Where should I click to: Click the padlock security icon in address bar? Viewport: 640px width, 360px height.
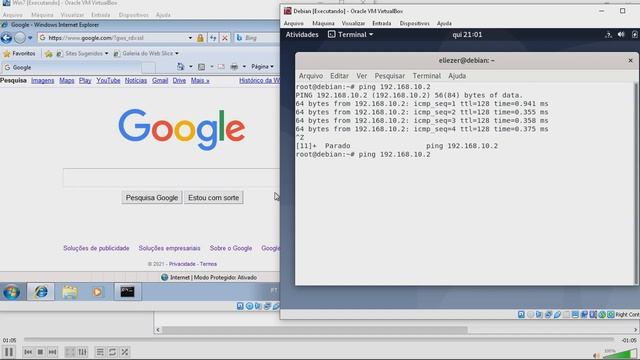click(200, 38)
